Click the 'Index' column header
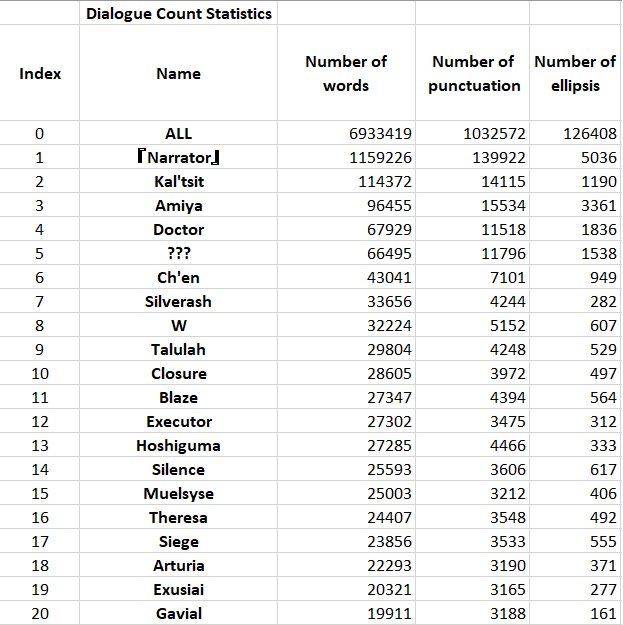623x625 pixels. click(39, 73)
